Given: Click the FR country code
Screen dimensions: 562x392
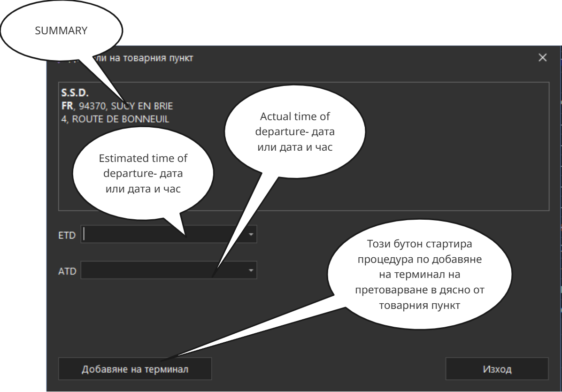Looking at the screenshot, I should 67,106.
